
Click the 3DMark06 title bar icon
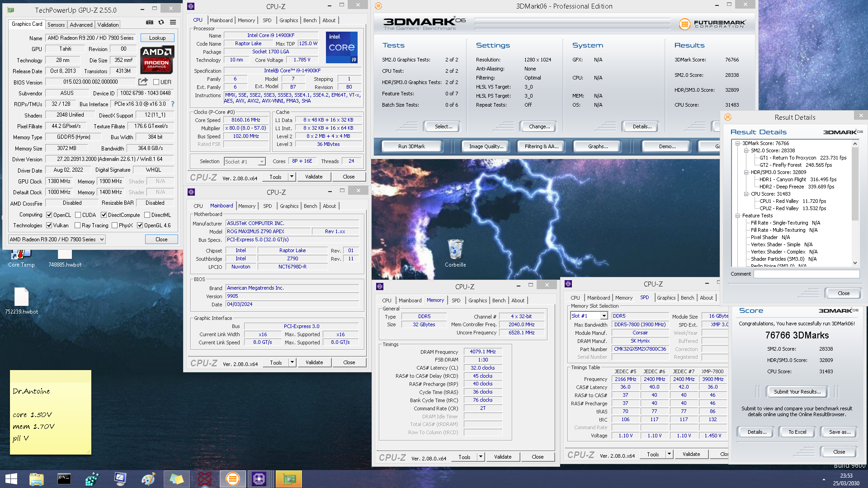tap(378, 6)
